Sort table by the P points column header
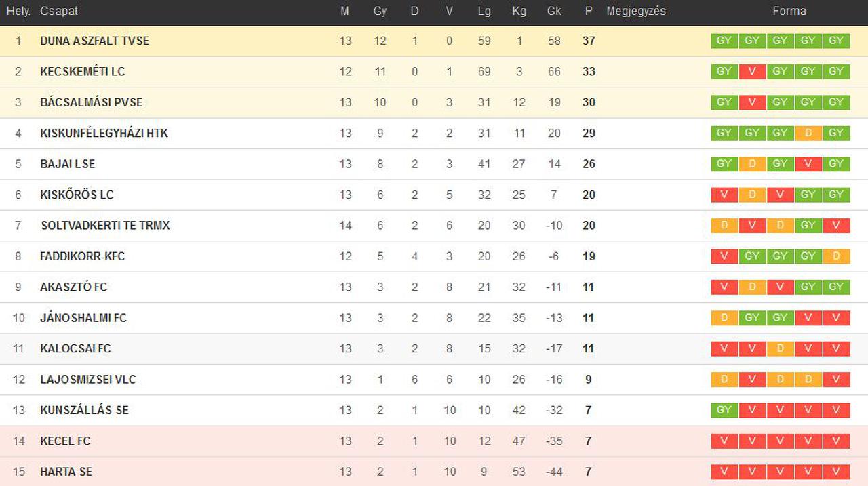Viewport: 868px width, 486px height. coord(589,11)
